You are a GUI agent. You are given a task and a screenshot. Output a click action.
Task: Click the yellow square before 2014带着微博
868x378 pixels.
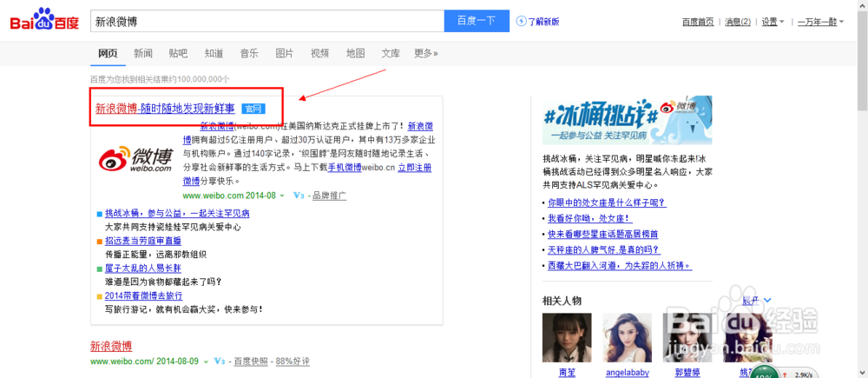pos(100,296)
